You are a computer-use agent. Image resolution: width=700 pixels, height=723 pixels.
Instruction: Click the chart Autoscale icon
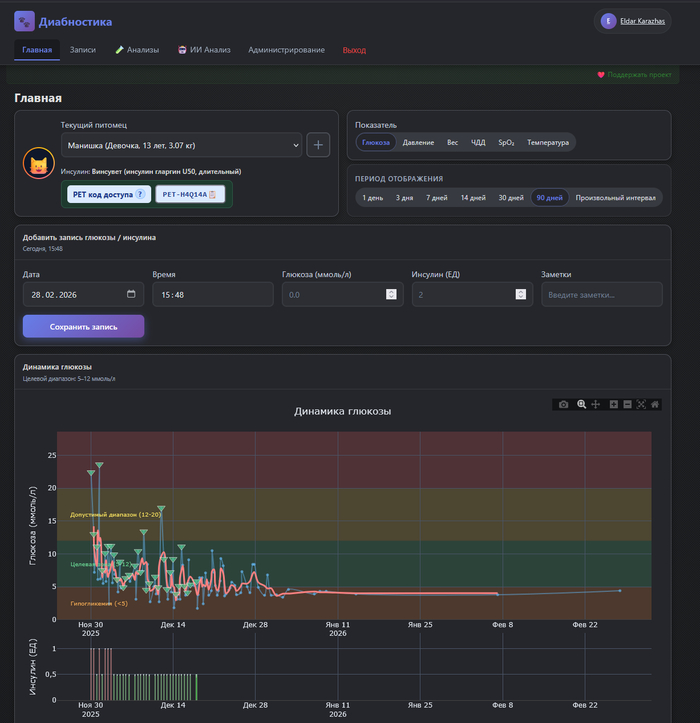coord(641,404)
